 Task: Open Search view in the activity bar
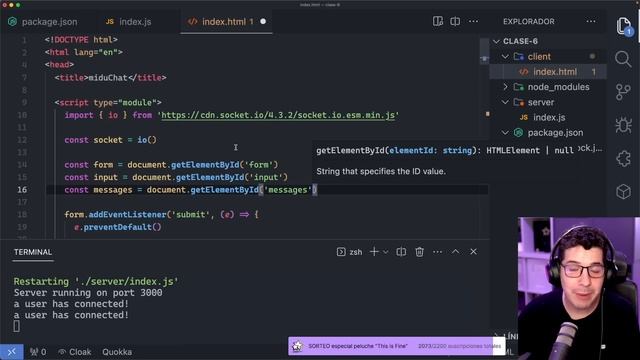click(x=623, y=59)
